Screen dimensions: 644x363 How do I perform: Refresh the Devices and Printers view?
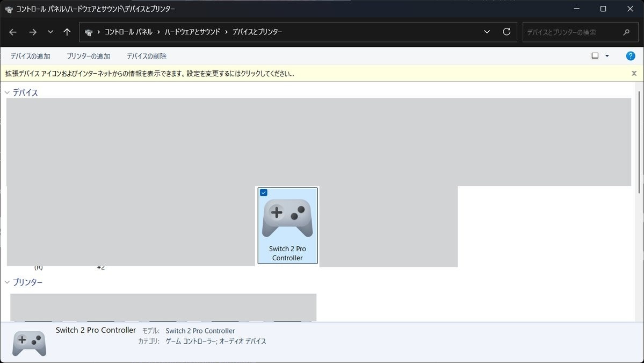click(x=506, y=32)
